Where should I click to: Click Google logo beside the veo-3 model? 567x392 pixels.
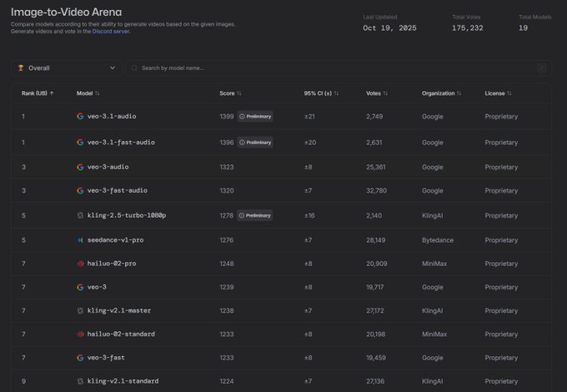click(x=80, y=287)
